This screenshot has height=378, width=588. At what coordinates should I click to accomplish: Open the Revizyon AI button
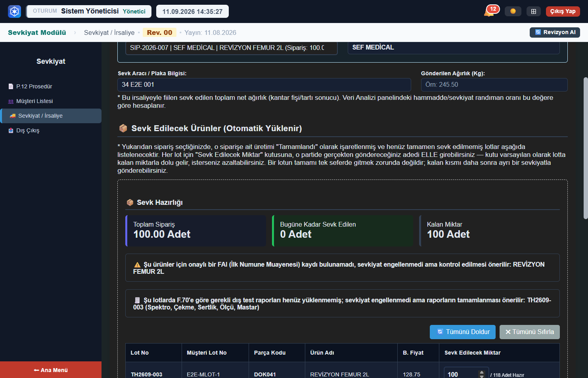click(555, 32)
